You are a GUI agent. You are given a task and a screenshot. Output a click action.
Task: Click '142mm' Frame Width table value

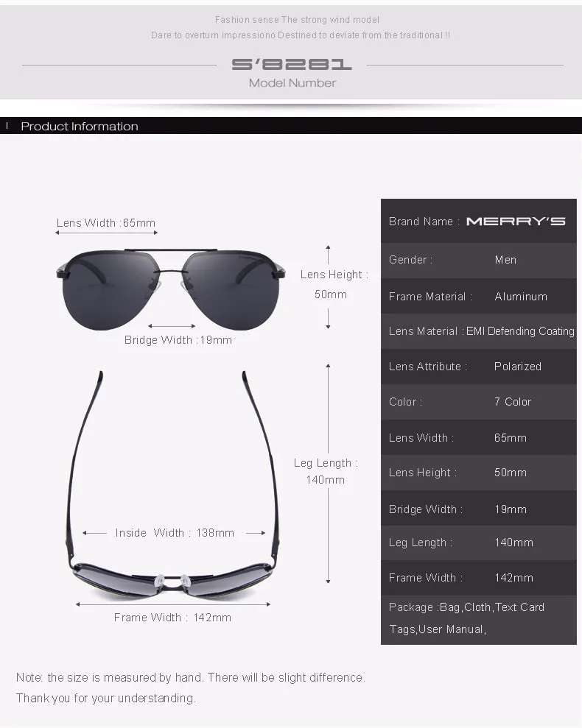[x=513, y=578]
